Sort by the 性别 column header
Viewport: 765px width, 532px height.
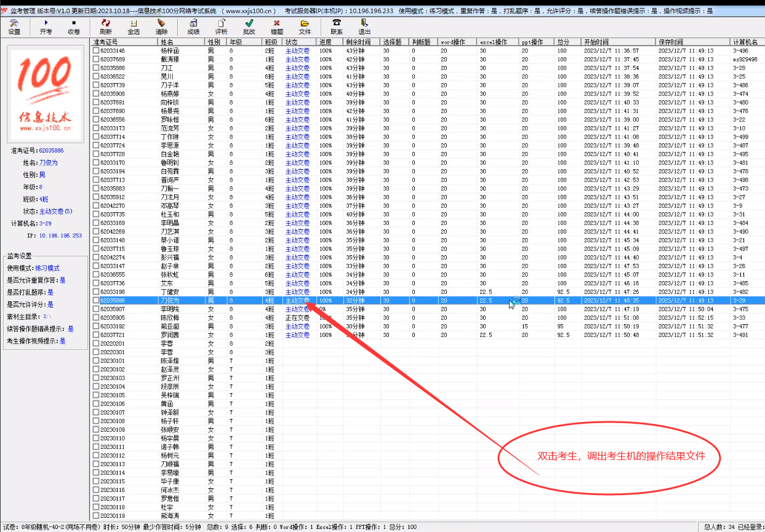(x=216, y=42)
